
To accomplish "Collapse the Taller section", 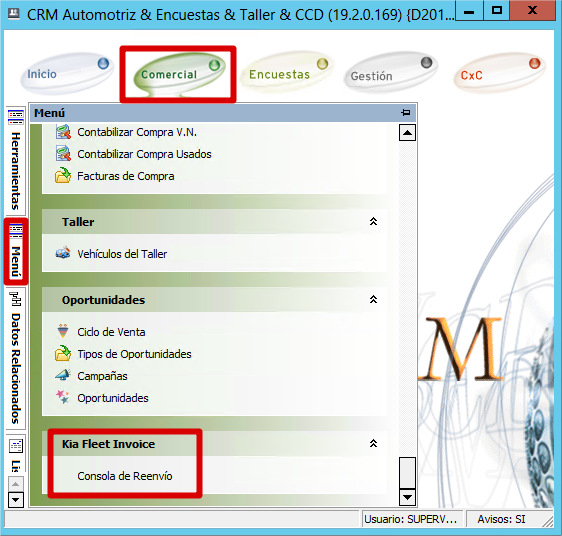I will [373, 221].
